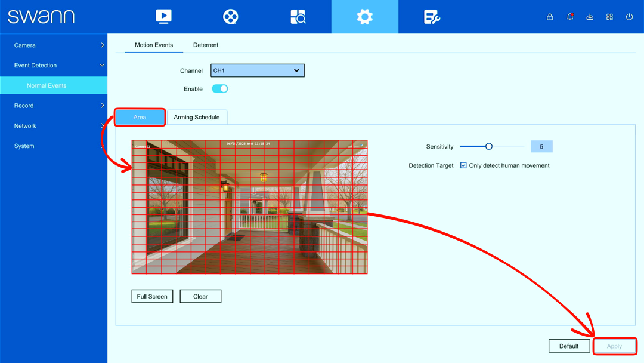644x363 pixels.
Task: Collapse the Event Detection menu
Action: (54, 65)
